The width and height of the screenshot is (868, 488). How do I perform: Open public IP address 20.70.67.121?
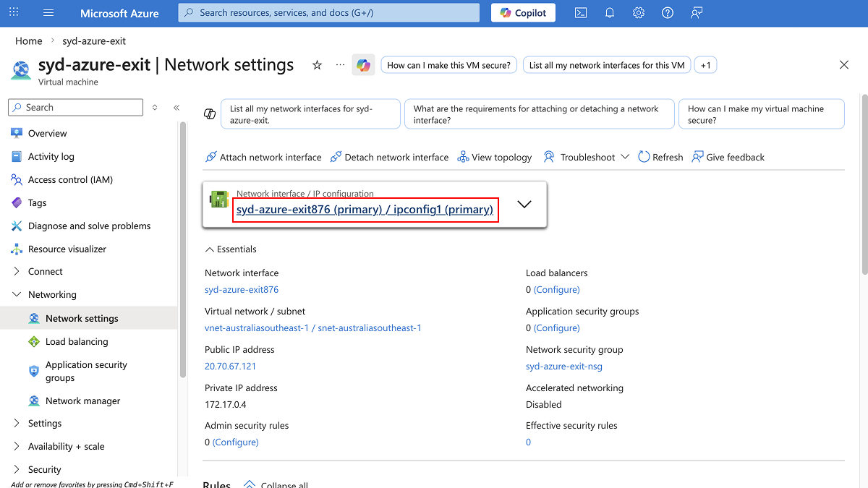pyautogui.click(x=230, y=366)
